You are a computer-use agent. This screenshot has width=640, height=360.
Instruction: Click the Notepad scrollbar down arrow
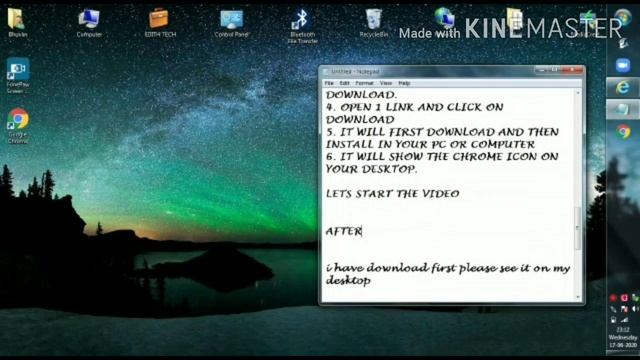pos(578,297)
